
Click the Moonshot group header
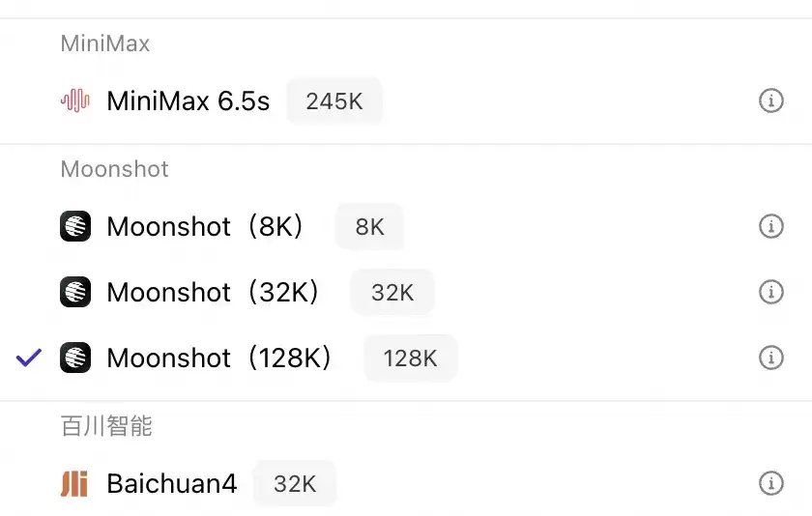point(114,169)
